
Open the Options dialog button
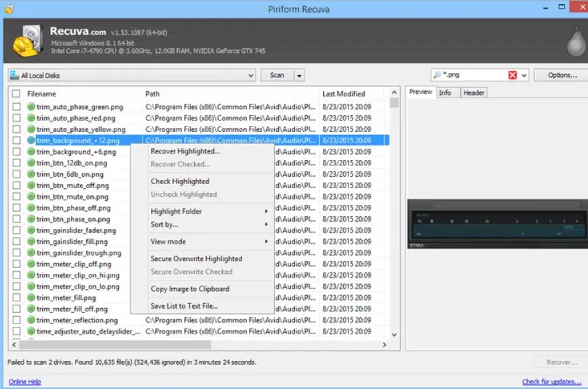(562, 75)
